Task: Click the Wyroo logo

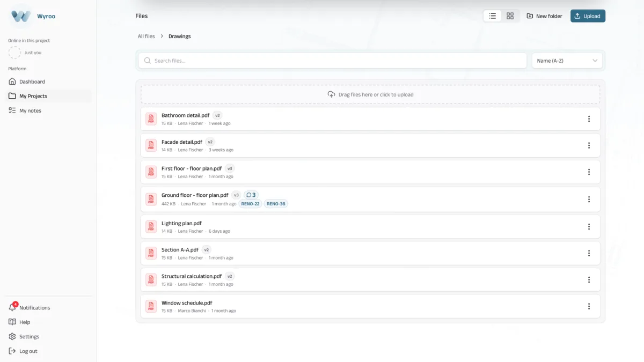Action: click(x=21, y=16)
